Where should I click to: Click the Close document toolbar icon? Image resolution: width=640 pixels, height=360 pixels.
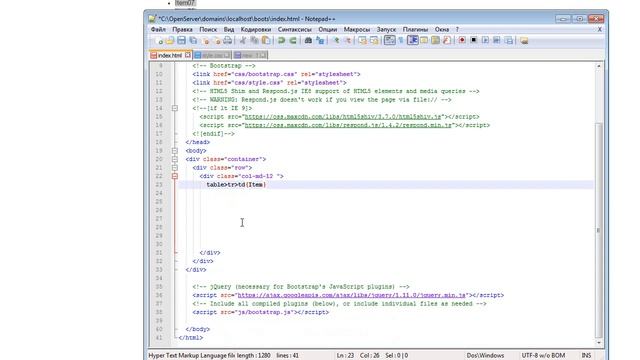click(x=205, y=40)
